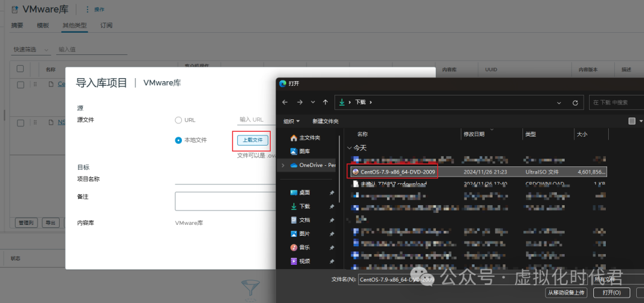Click the pin icon beside 音乐

[332, 248]
